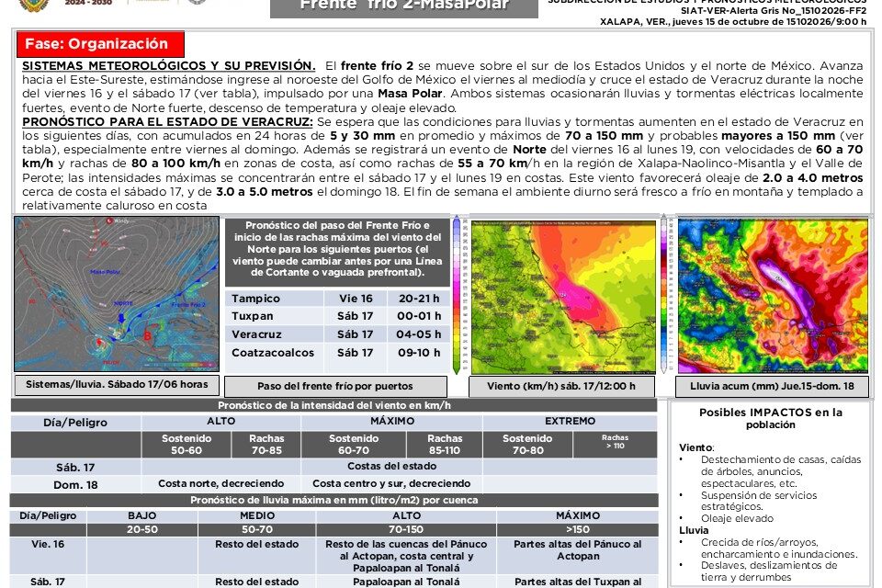Click the rainfall color scale bar beside rain map

click(664, 294)
